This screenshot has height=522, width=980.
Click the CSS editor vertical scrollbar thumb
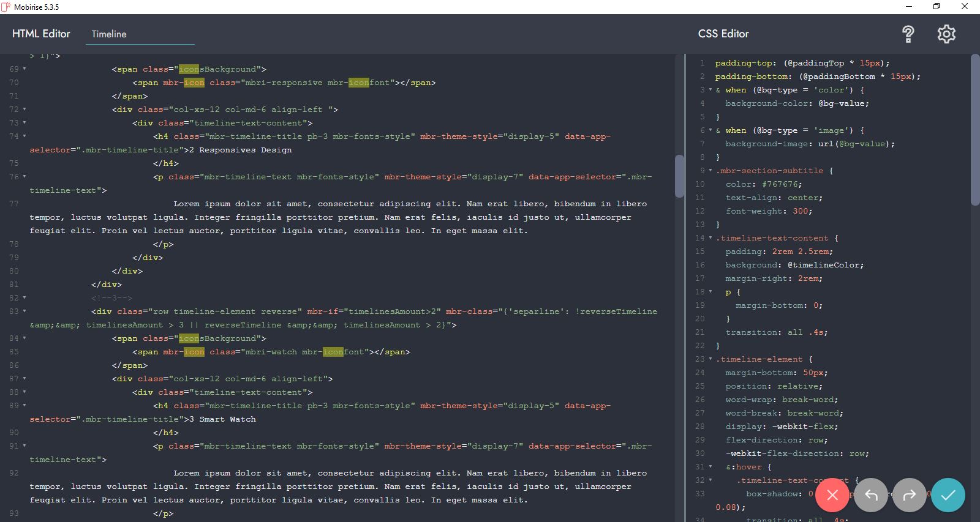pos(975,129)
